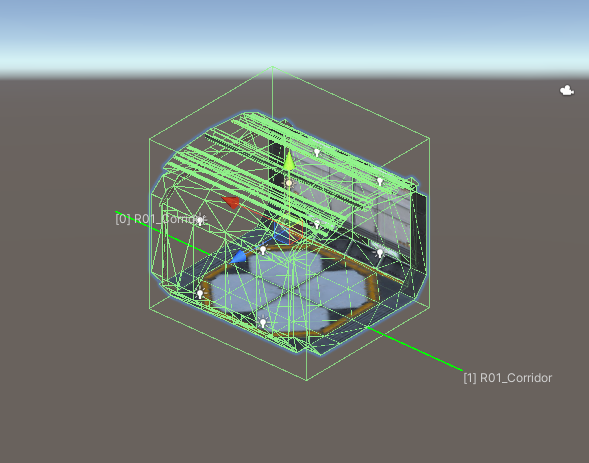Screen dimensions: 589x463
Task: Select light bulb right of the center gizmo cube
Action: point(317,224)
